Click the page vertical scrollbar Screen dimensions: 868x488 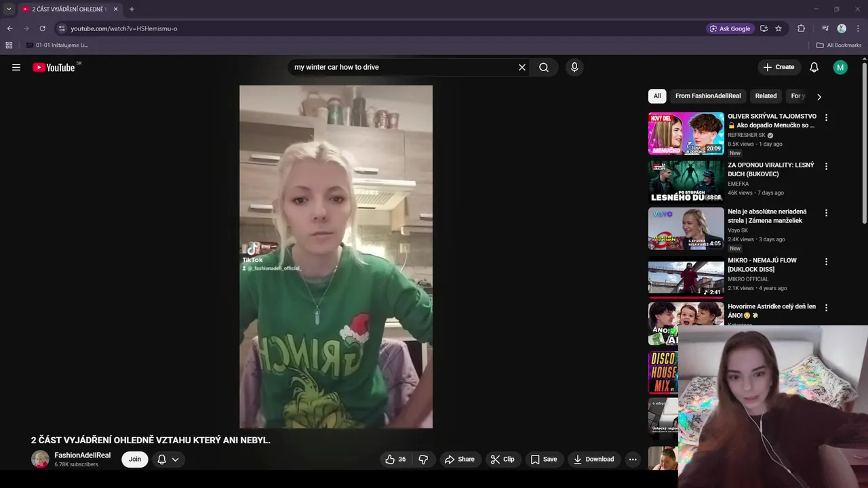tap(865, 142)
